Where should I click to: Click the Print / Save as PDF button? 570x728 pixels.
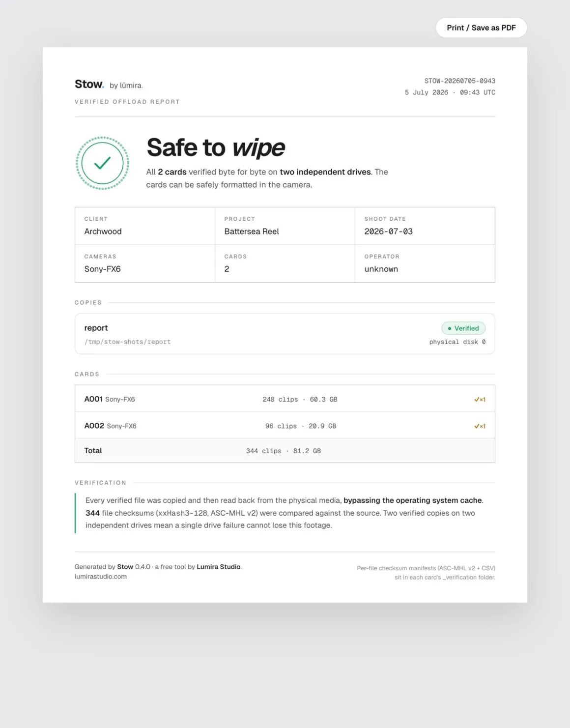click(481, 28)
